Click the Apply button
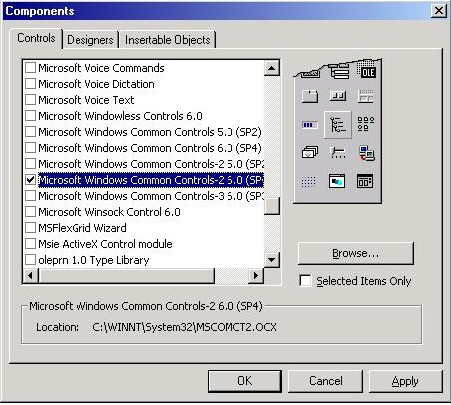Image resolution: width=451 pixels, height=405 pixels. [405, 381]
